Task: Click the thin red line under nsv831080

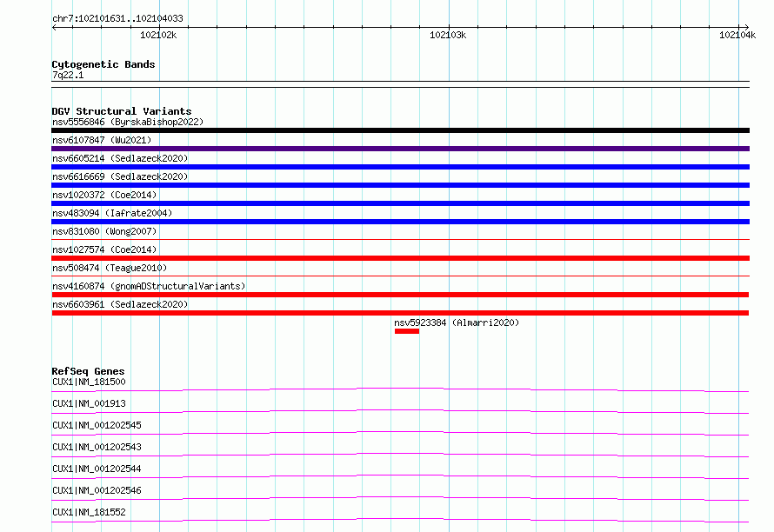Action: pos(400,239)
